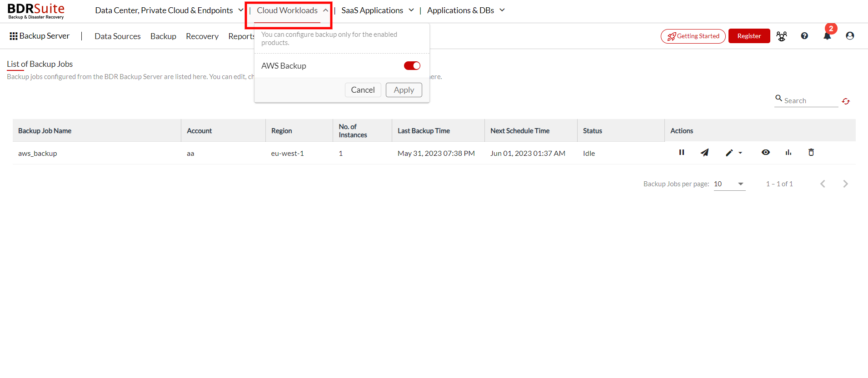Click the aws_backup job name
This screenshot has width=868, height=378.
tap(38, 154)
